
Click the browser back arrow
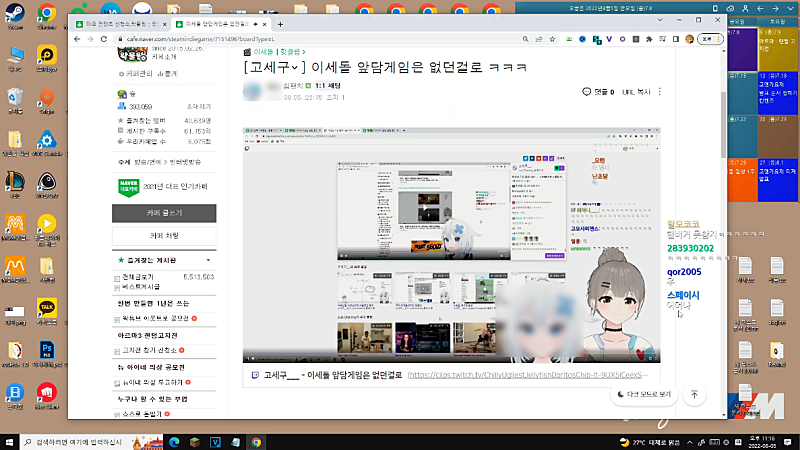77,38
